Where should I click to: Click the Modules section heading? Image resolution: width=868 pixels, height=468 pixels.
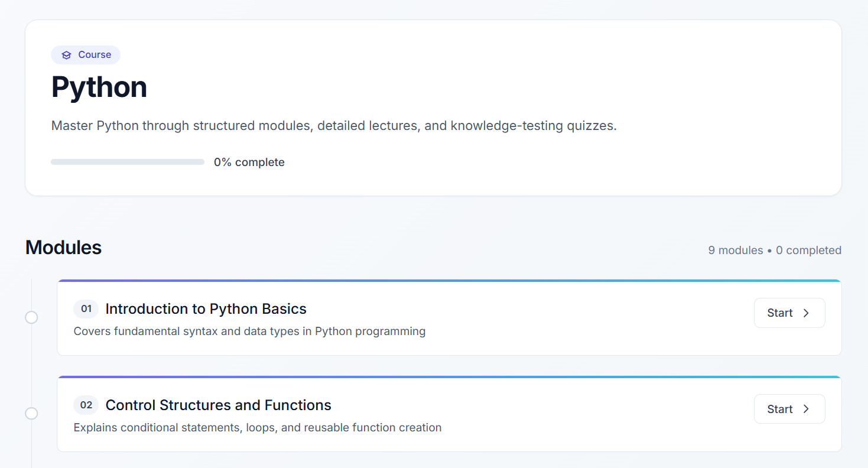point(63,248)
